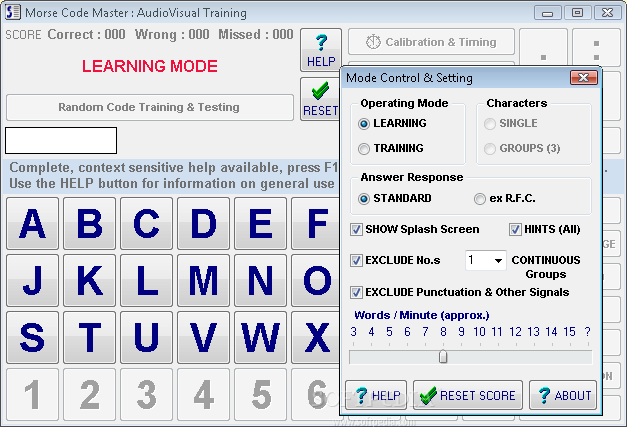This screenshot has height=427, width=627.
Task: Maximize the Morse Code Master window
Action: tap(577, 13)
